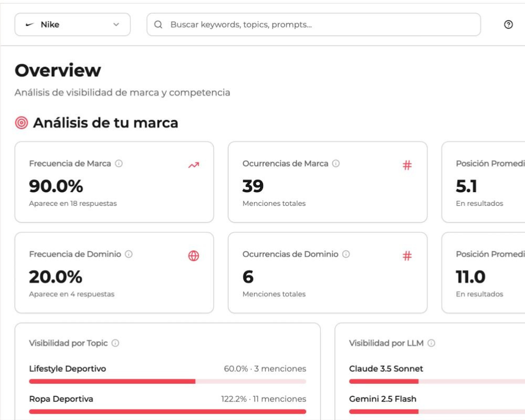This screenshot has width=525, height=420.
Task: Click the Gemini 2.5 Flash label
Action: (383, 399)
